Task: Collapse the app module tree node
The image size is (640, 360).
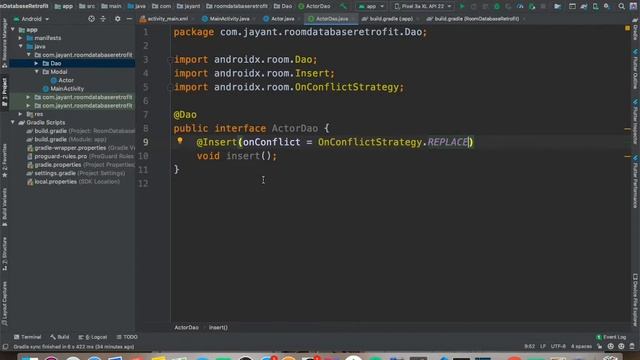Action: click(13, 30)
